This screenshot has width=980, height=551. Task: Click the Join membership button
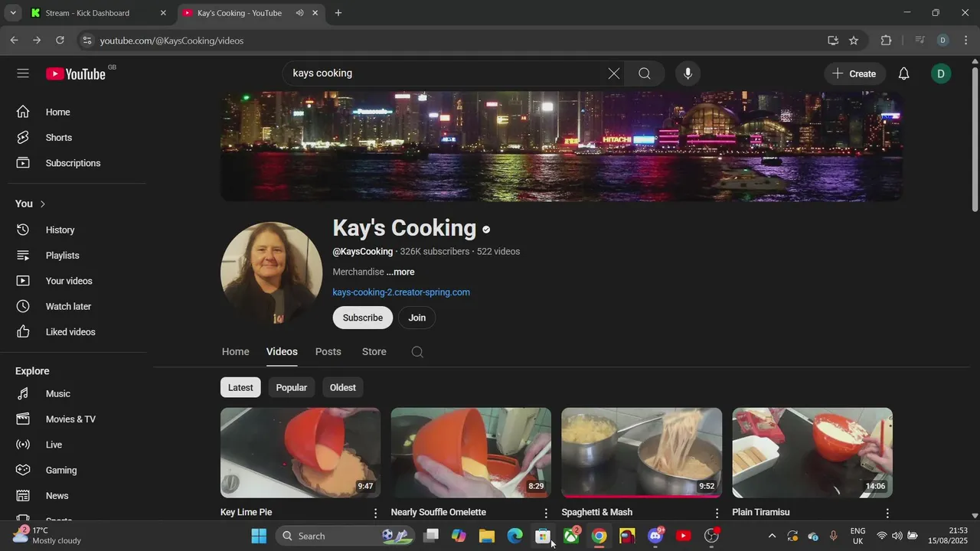pos(417,318)
